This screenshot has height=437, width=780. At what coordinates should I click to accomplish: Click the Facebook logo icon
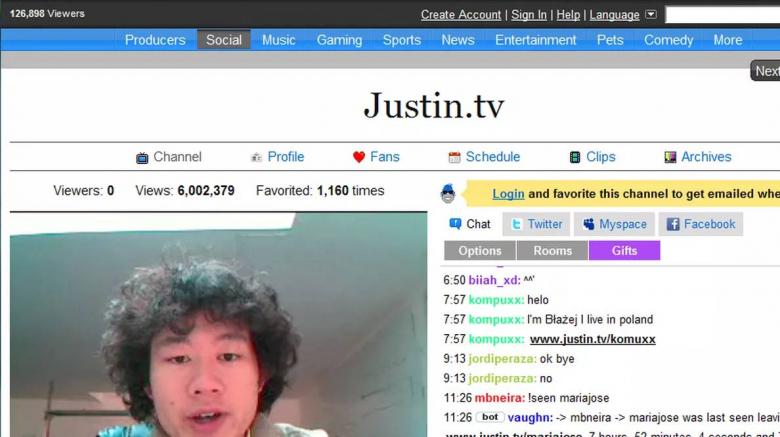[x=673, y=224]
